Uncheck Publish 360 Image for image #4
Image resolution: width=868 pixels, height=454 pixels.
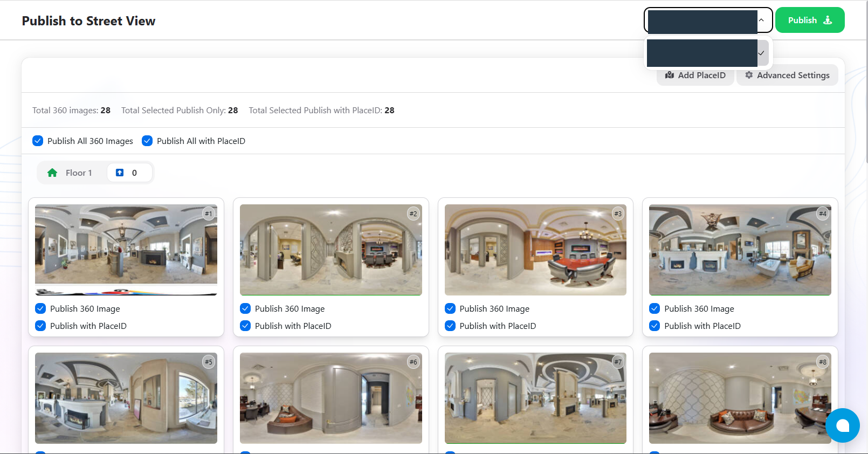pos(655,308)
